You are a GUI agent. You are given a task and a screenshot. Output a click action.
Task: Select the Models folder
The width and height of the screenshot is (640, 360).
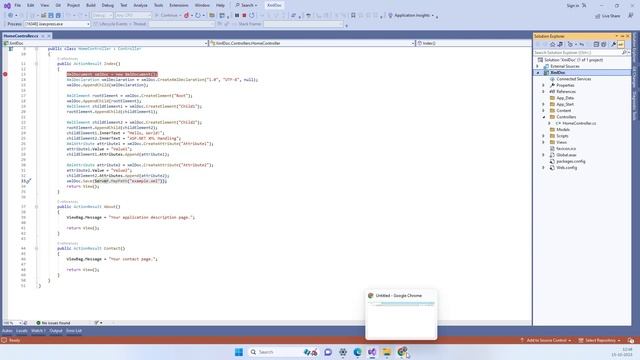562,129
